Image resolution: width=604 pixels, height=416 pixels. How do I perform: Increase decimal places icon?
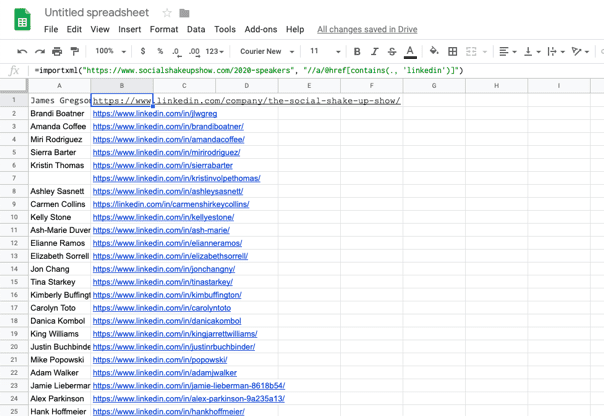[194, 52]
